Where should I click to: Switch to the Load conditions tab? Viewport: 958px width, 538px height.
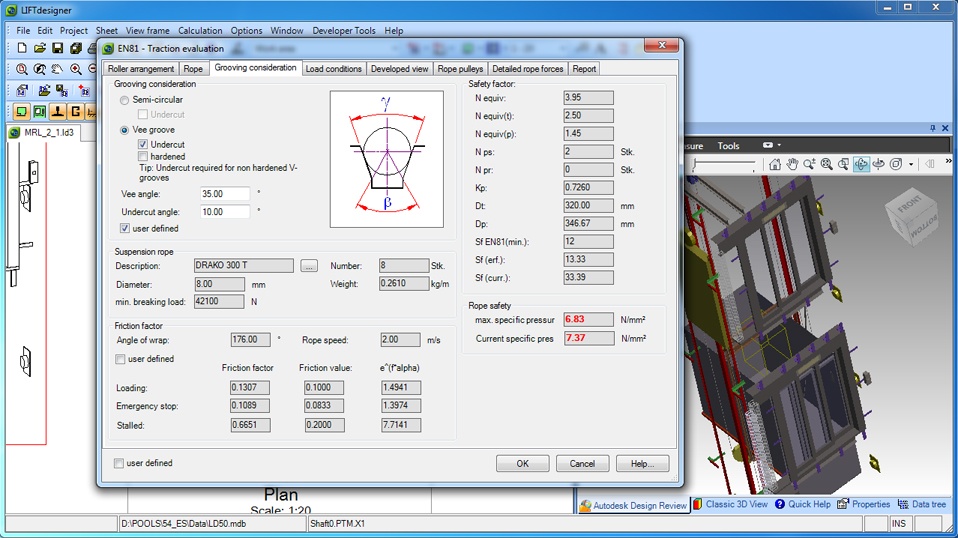334,69
